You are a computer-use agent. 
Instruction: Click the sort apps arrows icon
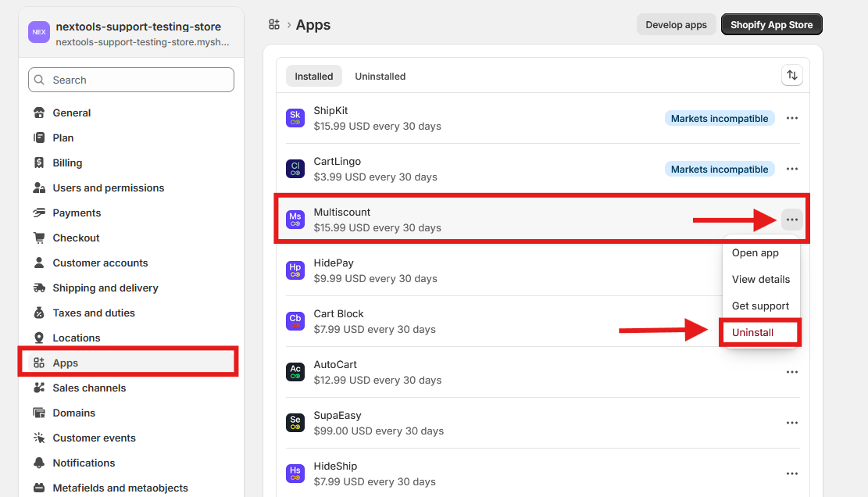(x=792, y=75)
